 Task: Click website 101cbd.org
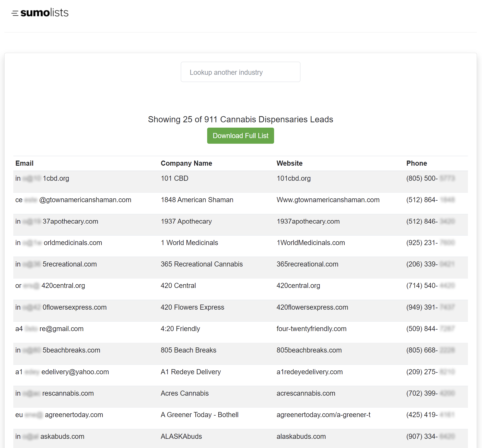point(293,178)
